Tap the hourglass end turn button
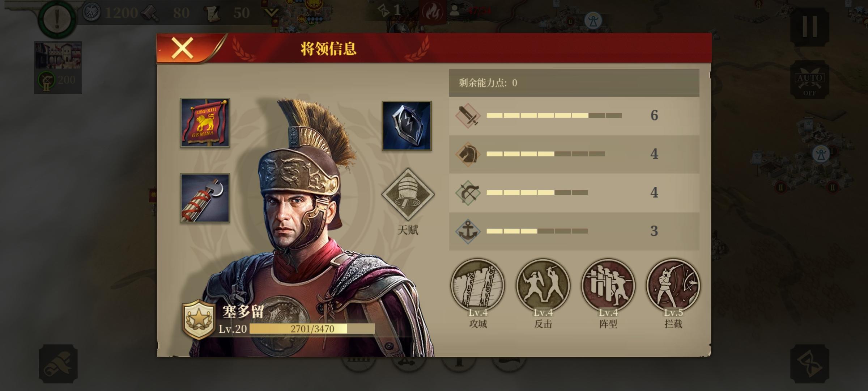Image resolution: width=868 pixels, height=391 pixels. pos(809,363)
